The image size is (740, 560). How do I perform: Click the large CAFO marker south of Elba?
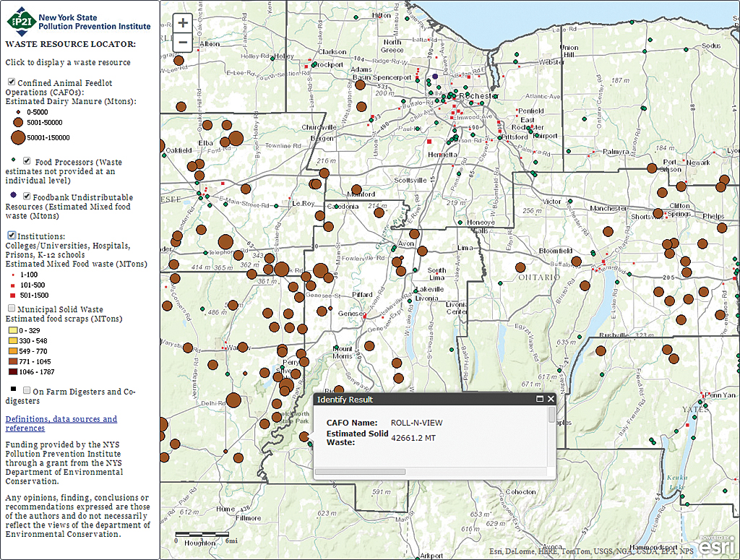pyautogui.click(x=236, y=139)
